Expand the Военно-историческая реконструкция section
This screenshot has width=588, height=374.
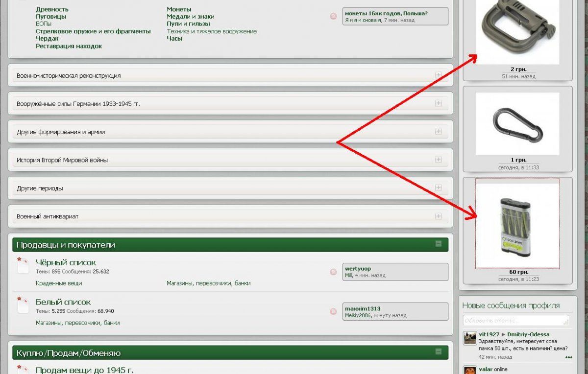[438, 75]
